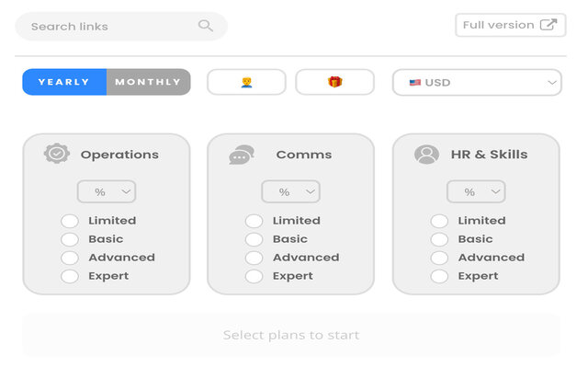
Task: Click the person emoji button
Action: click(246, 82)
